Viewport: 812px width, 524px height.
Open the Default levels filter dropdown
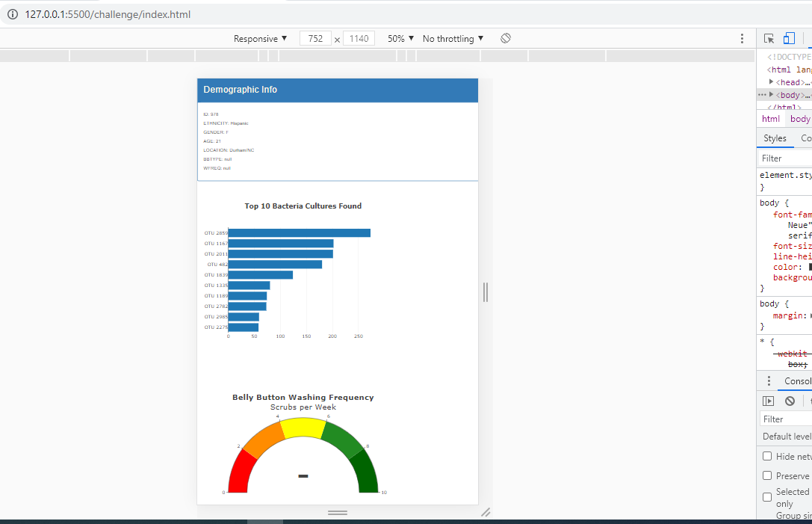pos(786,436)
